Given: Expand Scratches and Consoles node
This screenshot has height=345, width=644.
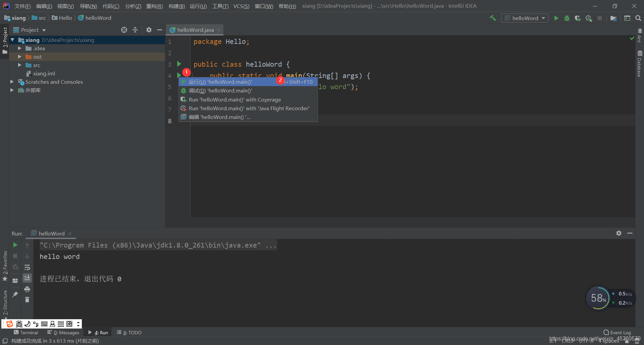Looking at the screenshot, I should [x=12, y=82].
